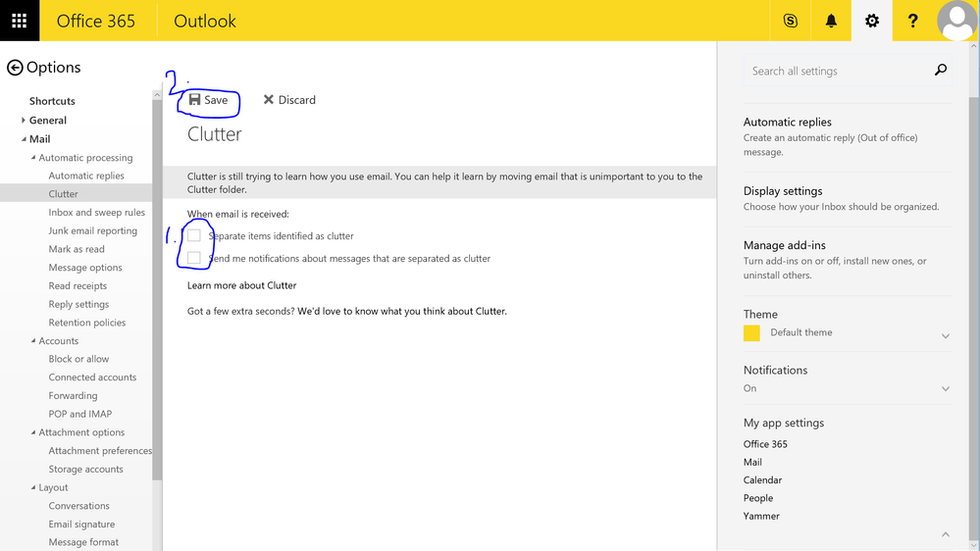This screenshot has height=551, width=980.
Task: Open Mark as read settings
Action: (77, 249)
